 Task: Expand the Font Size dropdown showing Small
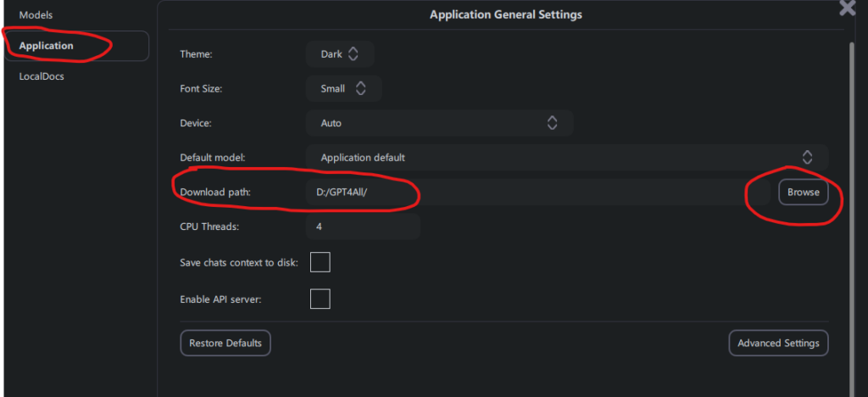tap(342, 88)
